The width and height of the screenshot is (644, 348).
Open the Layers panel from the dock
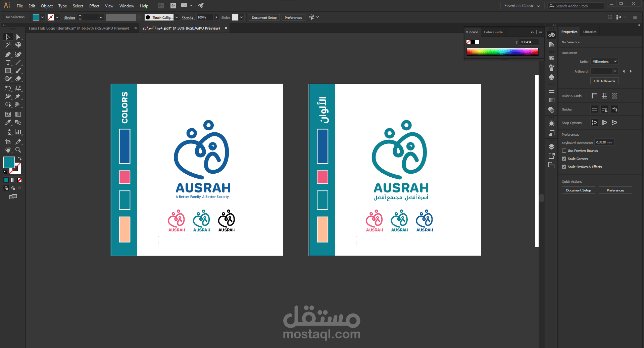[551, 146]
